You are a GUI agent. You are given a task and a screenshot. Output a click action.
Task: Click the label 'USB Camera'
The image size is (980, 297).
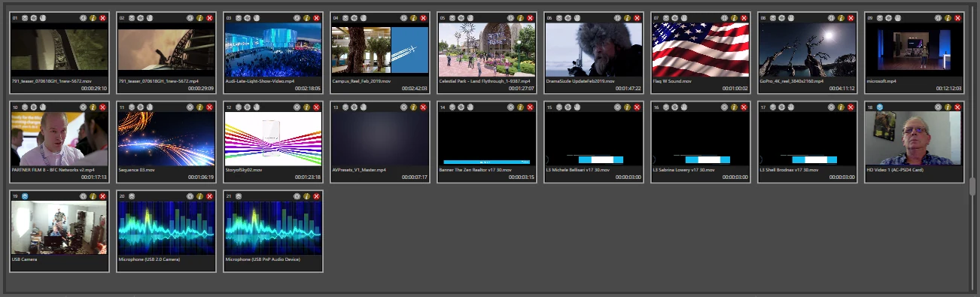point(25,259)
